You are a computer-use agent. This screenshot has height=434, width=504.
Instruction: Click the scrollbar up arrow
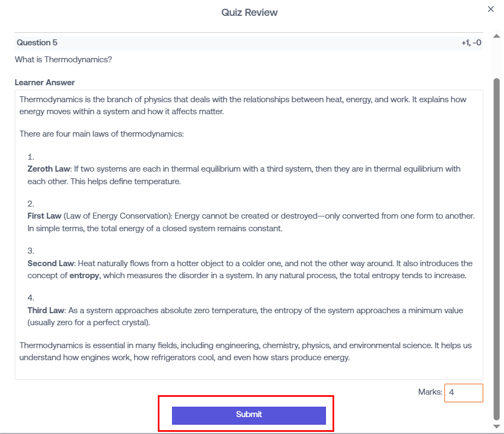coord(496,36)
